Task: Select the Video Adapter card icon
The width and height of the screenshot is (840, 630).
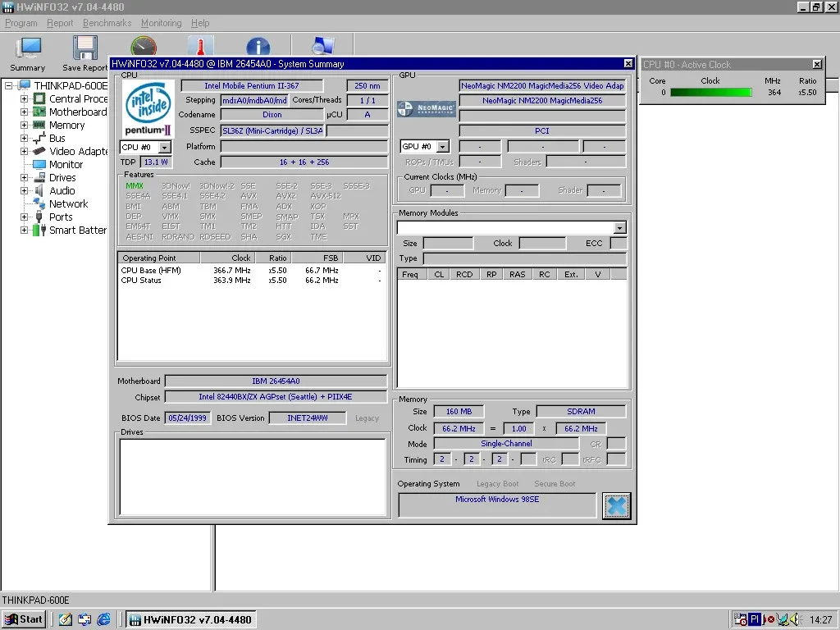Action: point(39,151)
